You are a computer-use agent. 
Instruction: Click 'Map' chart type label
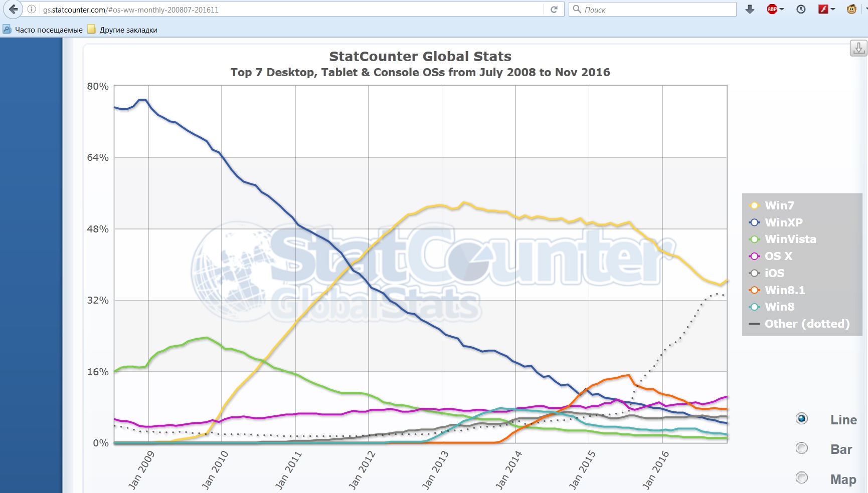843,479
